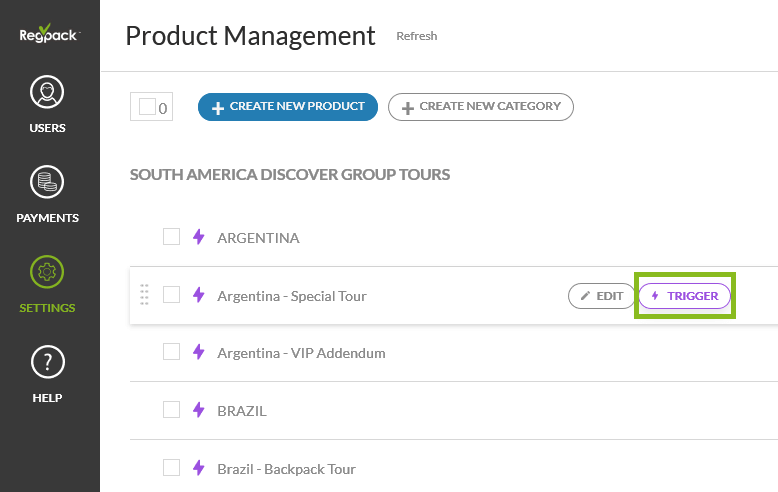778x492 pixels.
Task: Click lightning icon beside Brazil - Backpack Tour
Action: tap(198, 468)
